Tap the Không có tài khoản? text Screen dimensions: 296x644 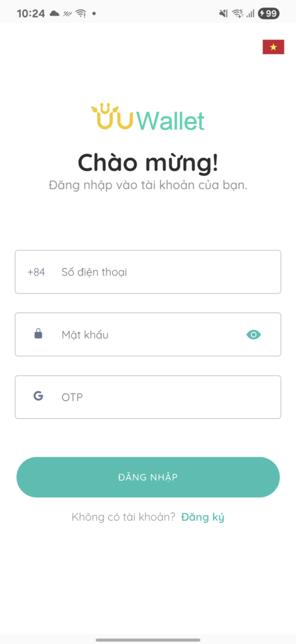pyautogui.click(x=123, y=517)
